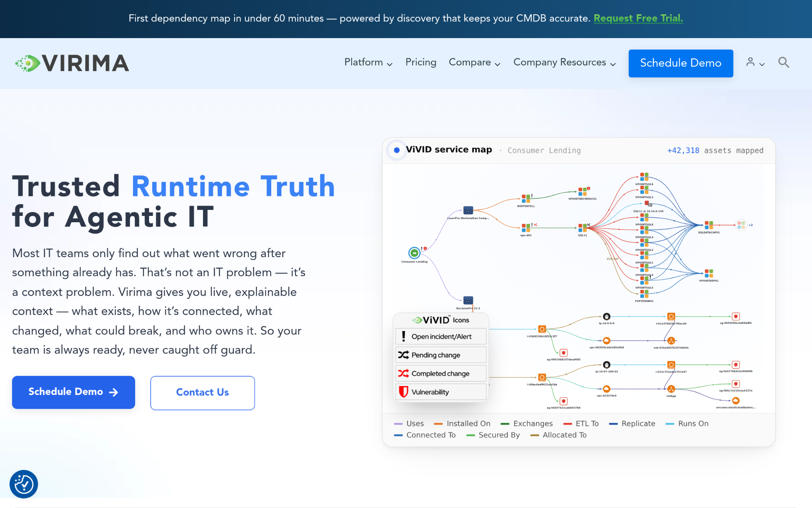Click the Replicate dark blue legend swatch
This screenshot has height=508, width=812.
point(613,424)
